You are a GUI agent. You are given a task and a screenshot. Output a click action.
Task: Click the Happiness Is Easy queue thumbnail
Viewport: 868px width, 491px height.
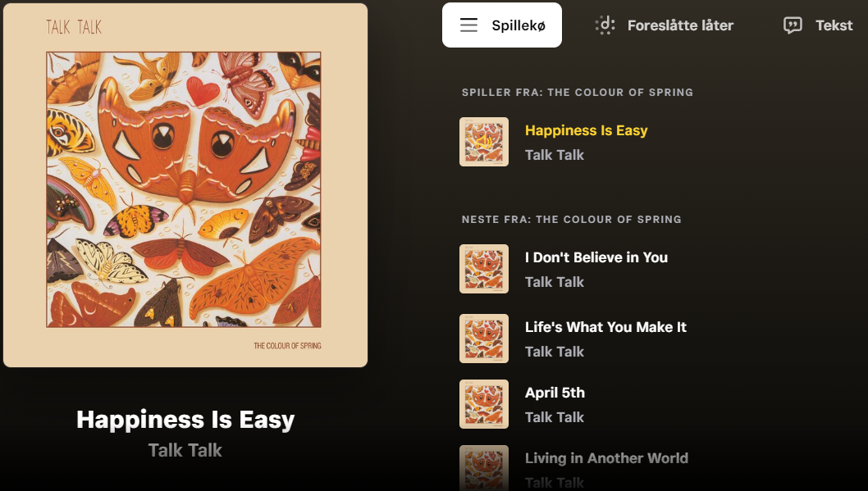(484, 142)
